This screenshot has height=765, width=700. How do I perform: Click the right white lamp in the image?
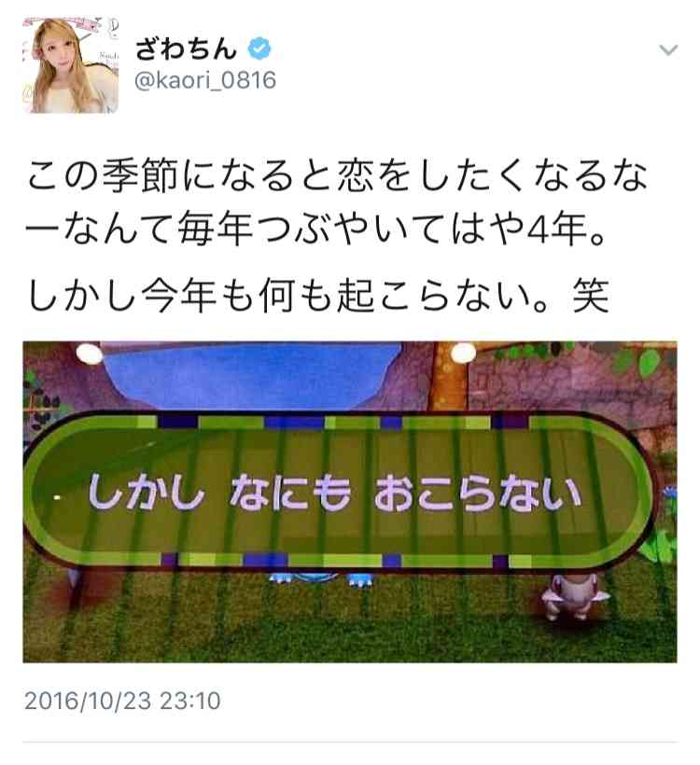[x=462, y=353]
